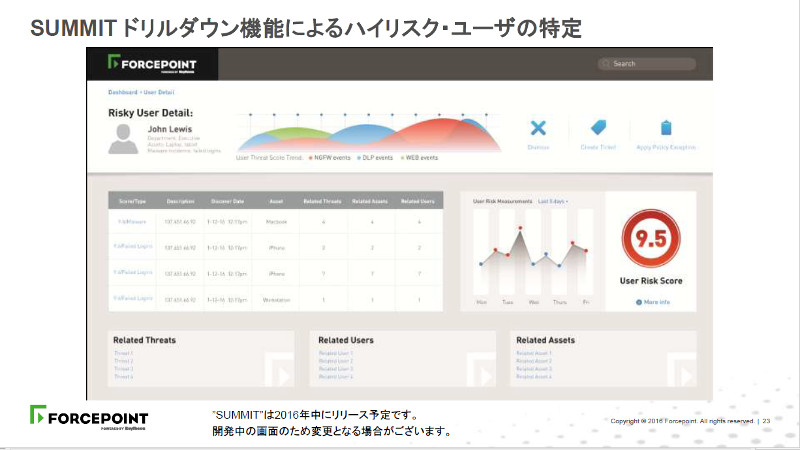The height and width of the screenshot is (450, 800).
Task: Sort by Related Assets column header
Action: 370,202
